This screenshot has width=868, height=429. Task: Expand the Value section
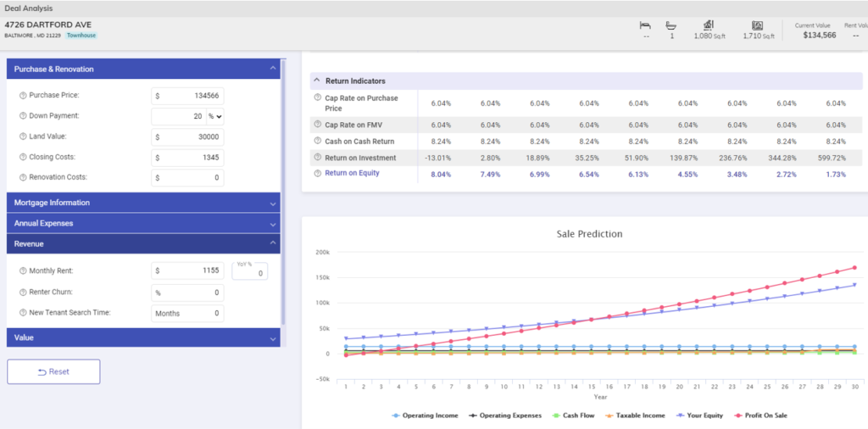point(143,337)
